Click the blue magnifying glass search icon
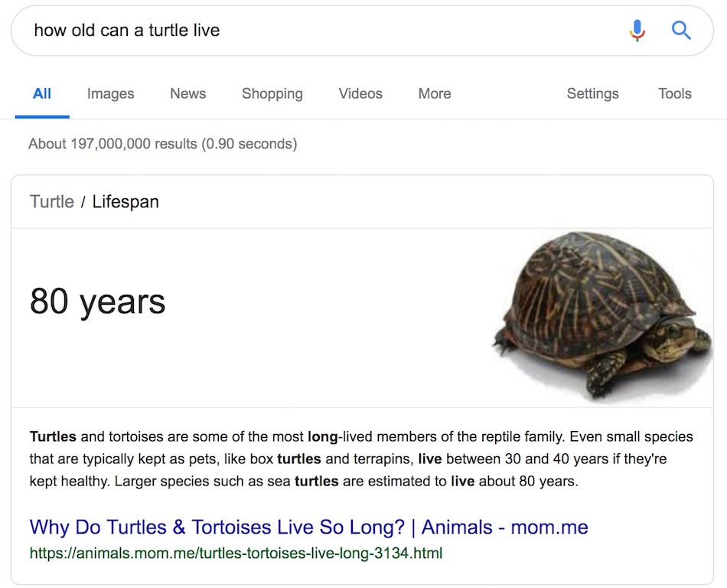 point(681,31)
